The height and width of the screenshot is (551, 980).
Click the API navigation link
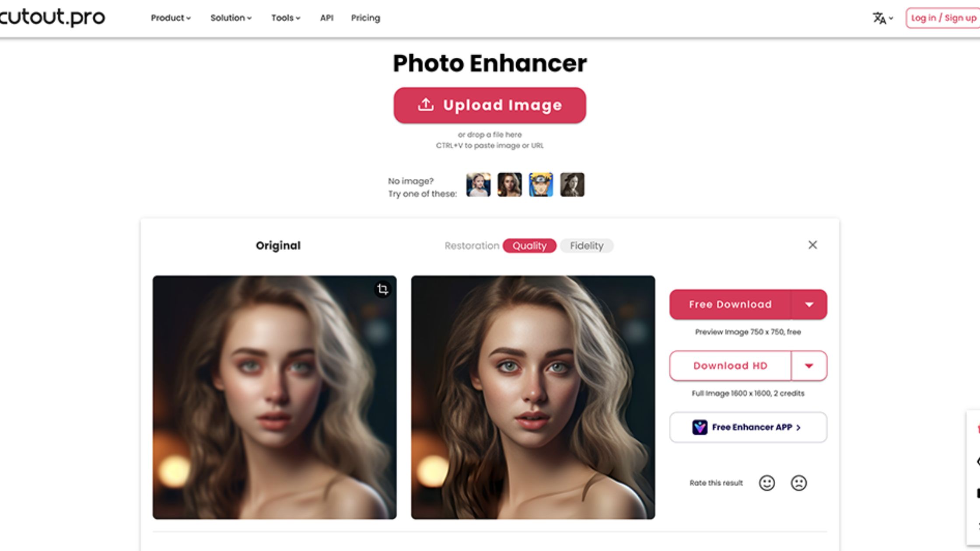click(x=326, y=18)
